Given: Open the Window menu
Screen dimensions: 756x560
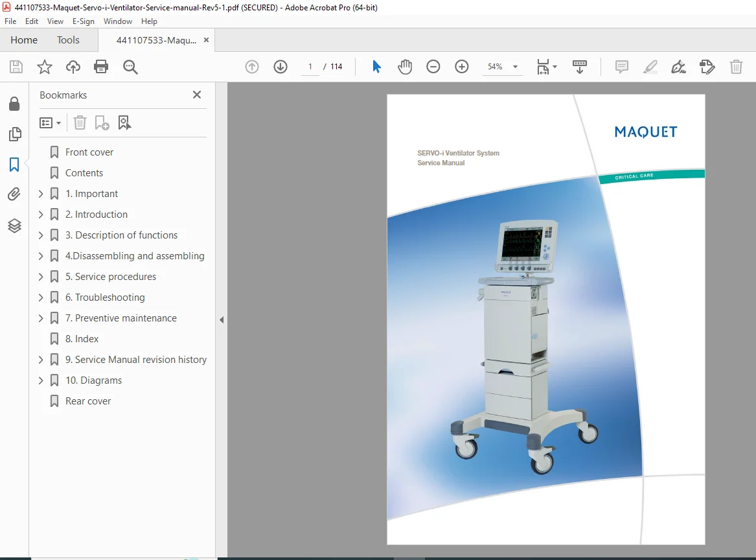Looking at the screenshot, I should pyautogui.click(x=118, y=21).
